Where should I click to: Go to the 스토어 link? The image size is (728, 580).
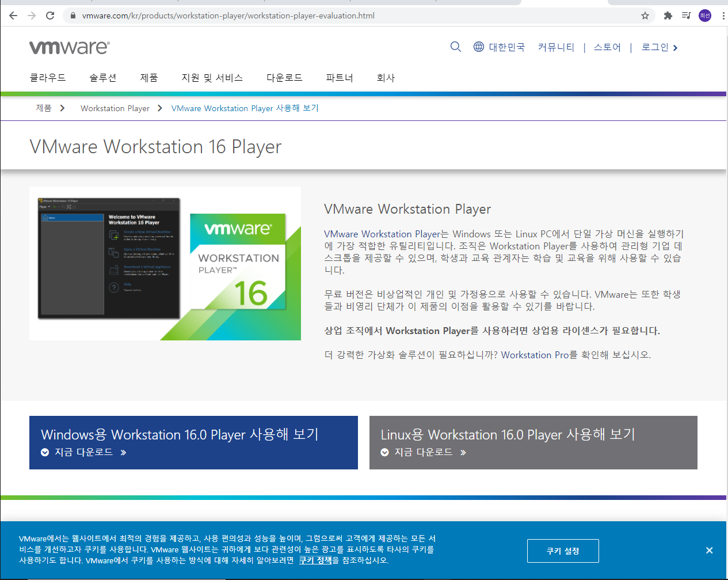pos(607,47)
